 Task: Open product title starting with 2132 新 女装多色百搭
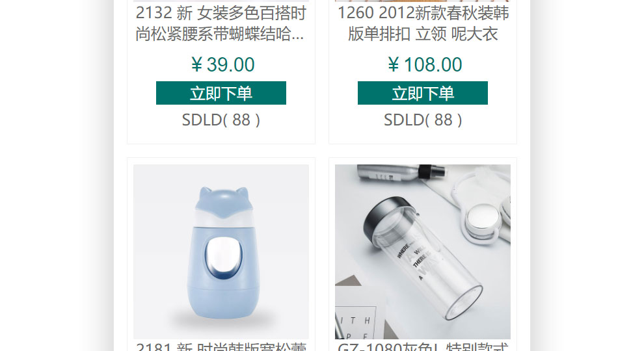(221, 23)
